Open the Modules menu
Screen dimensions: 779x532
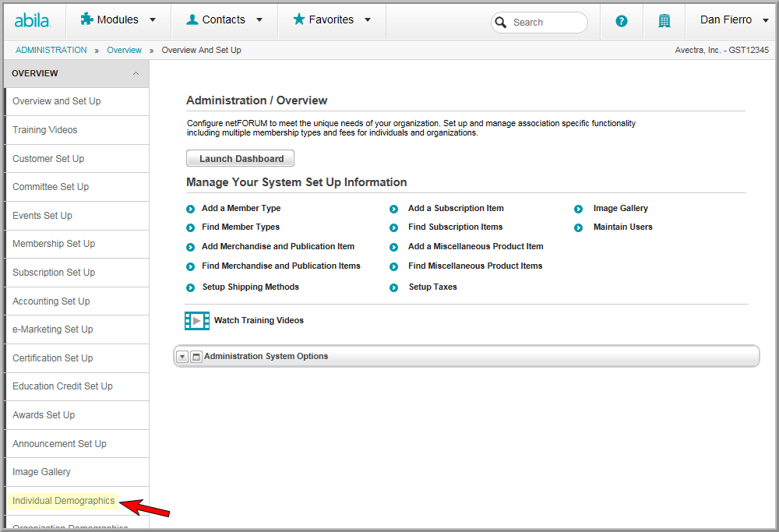(x=118, y=20)
